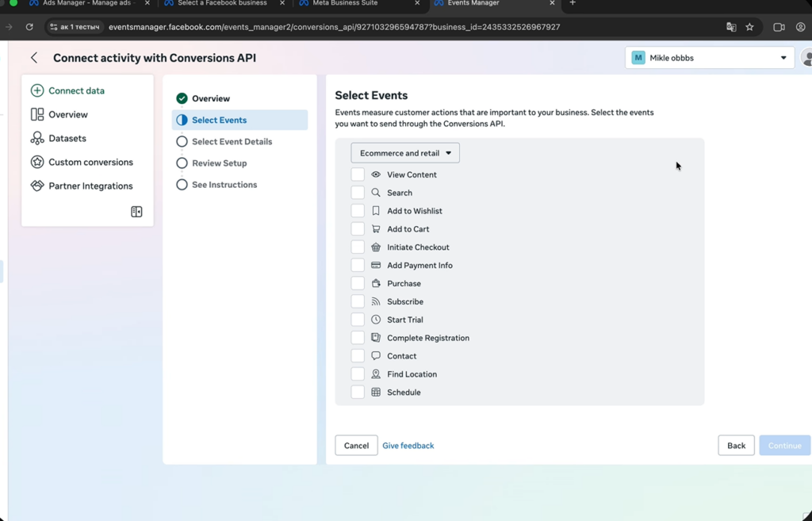812x521 pixels.
Task: Click the Schedule calendar icon
Action: [376, 392]
